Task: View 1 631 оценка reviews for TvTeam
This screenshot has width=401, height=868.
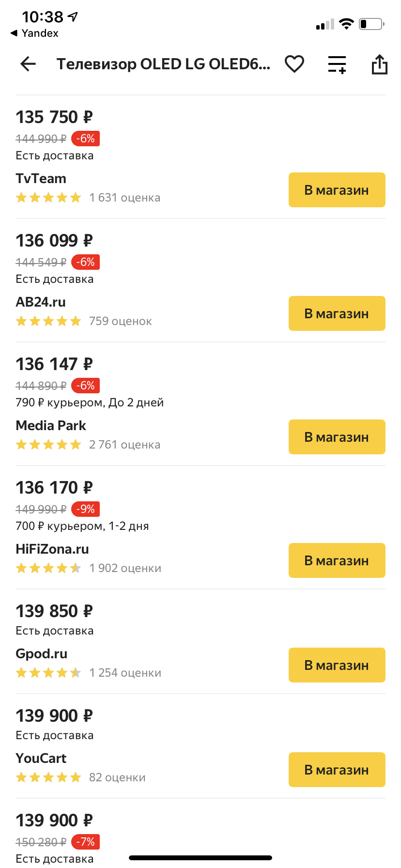Action: point(124,198)
